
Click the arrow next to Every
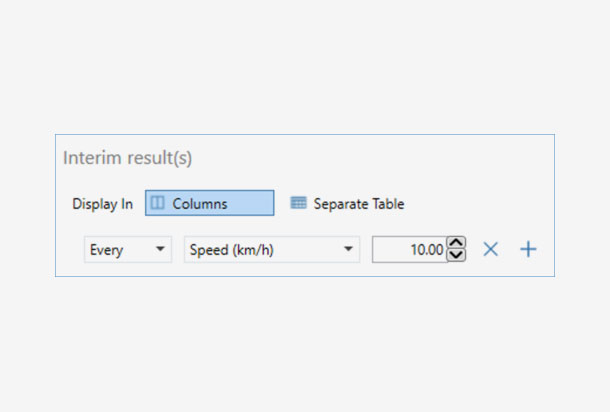161,249
